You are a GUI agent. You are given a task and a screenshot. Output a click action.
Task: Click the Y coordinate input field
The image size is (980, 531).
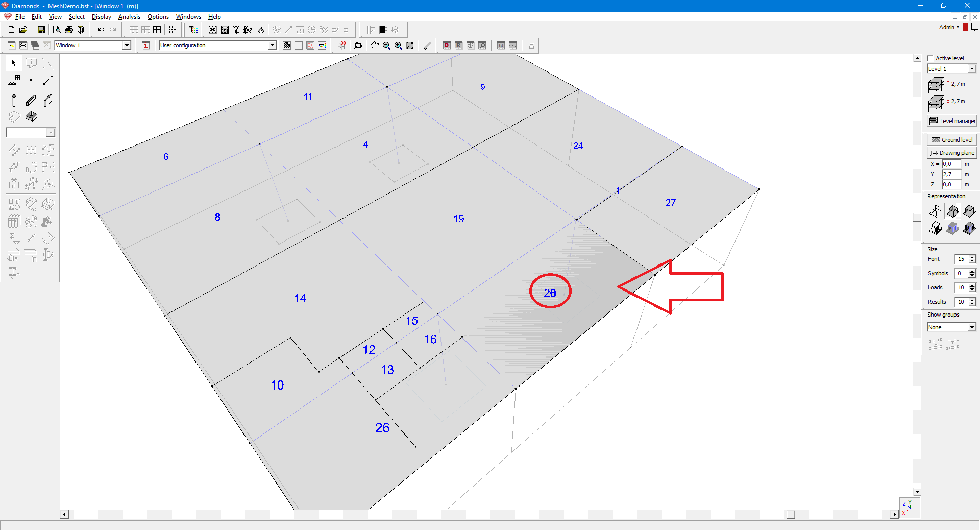[952, 174]
